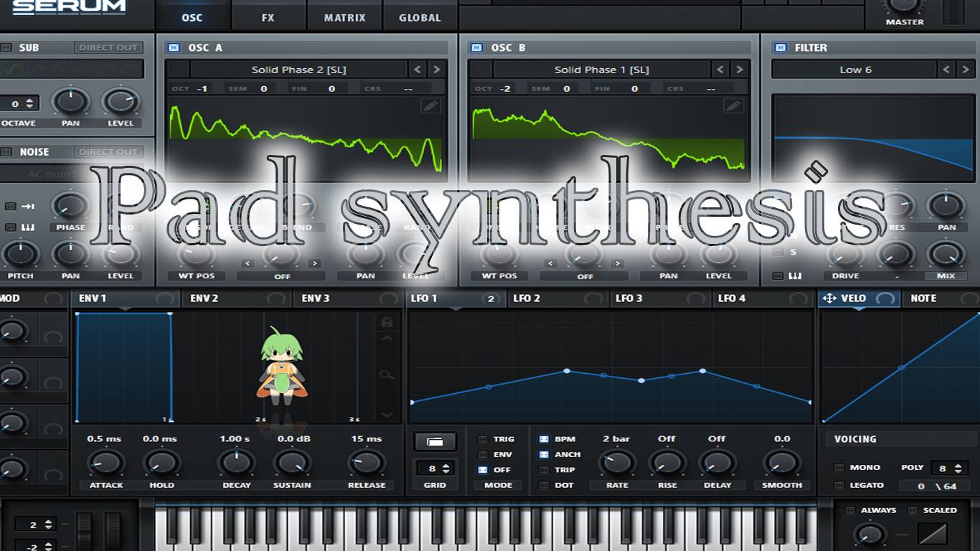Click the ENV 2 mod source handle
Image resolution: width=980 pixels, height=551 pixels.
pyautogui.click(x=277, y=298)
